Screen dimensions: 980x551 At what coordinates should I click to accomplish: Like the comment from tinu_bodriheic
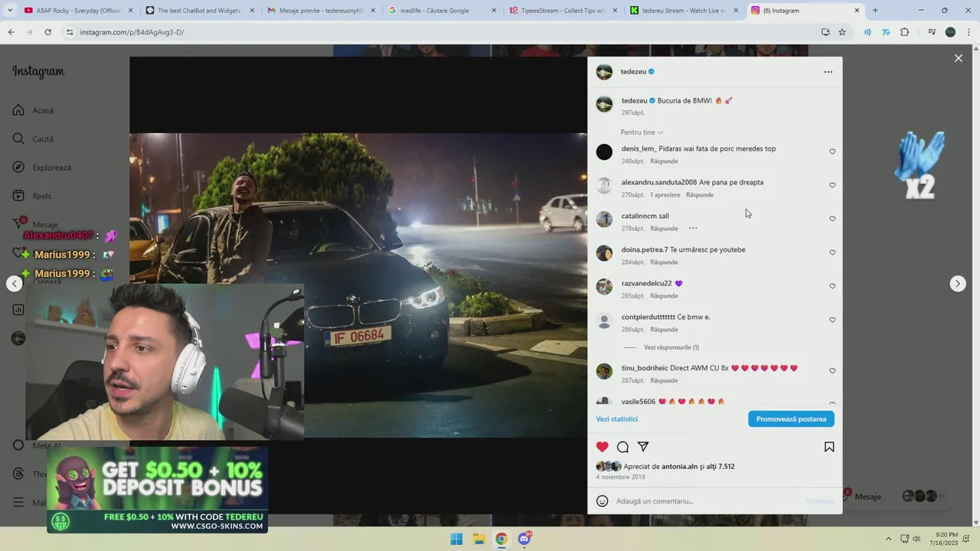pyautogui.click(x=832, y=371)
